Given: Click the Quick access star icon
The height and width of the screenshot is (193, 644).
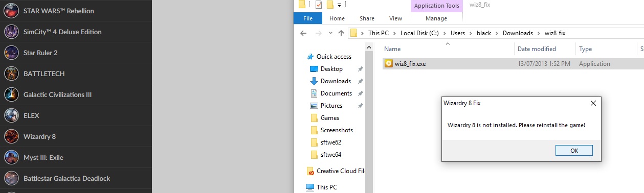Looking at the screenshot, I should pos(310,57).
